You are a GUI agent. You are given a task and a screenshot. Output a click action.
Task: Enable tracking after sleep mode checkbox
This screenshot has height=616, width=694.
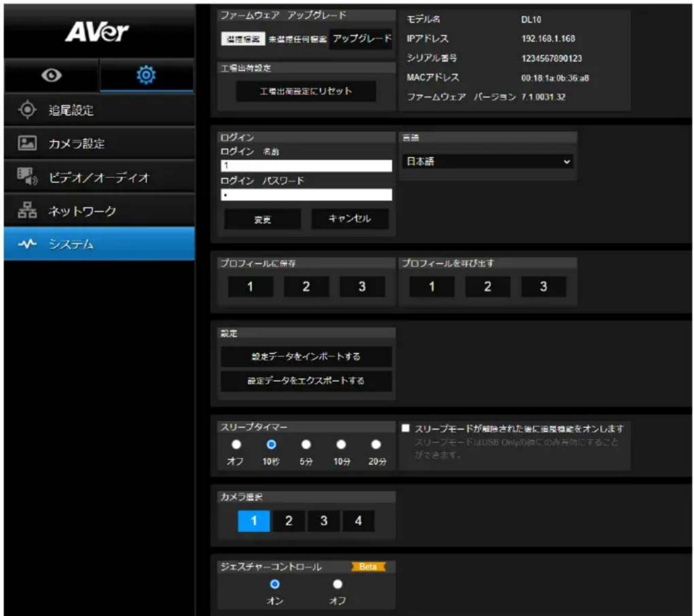(405, 428)
